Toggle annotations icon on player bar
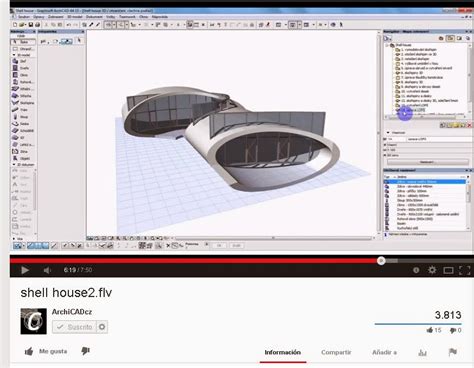Viewport: 474px width, 368px height. (x=416, y=270)
